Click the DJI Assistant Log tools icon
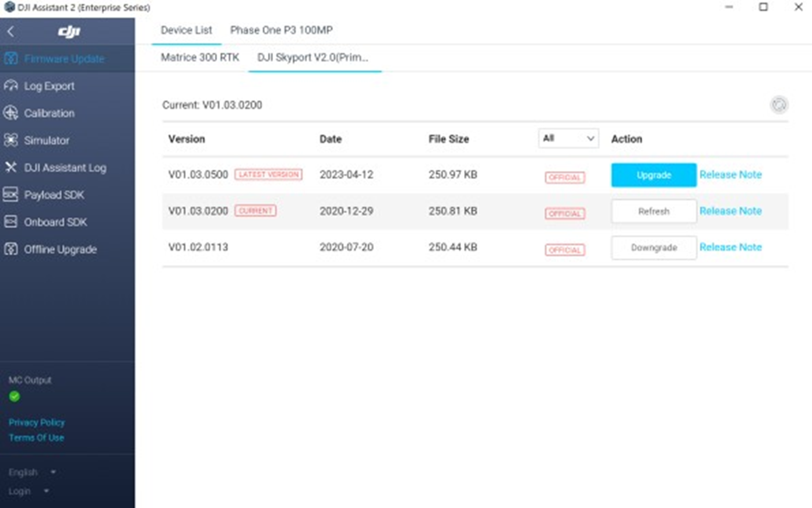The image size is (812, 508). [x=11, y=167]
